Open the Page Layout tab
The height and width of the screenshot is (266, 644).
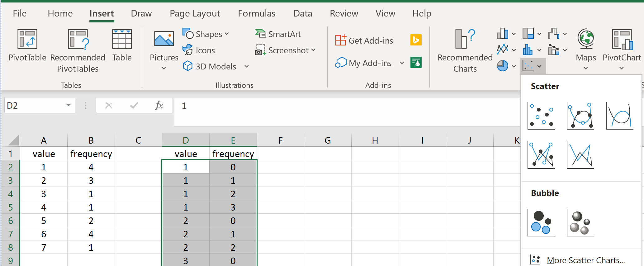[195, 13]
